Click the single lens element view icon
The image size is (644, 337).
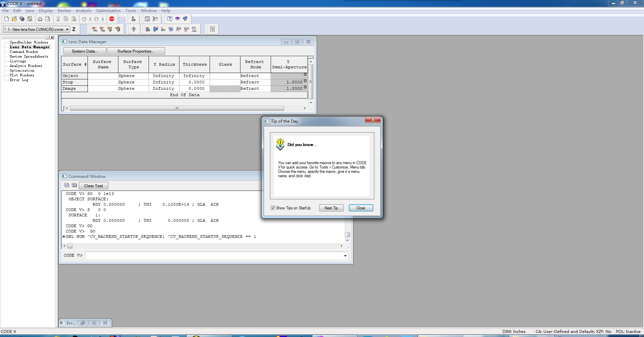pyautogui.click(x=134, y=29)
